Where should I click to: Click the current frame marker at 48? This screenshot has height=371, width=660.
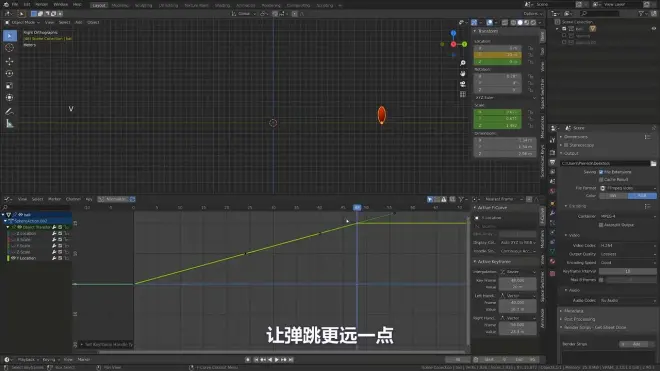click(x=357, y=208)
